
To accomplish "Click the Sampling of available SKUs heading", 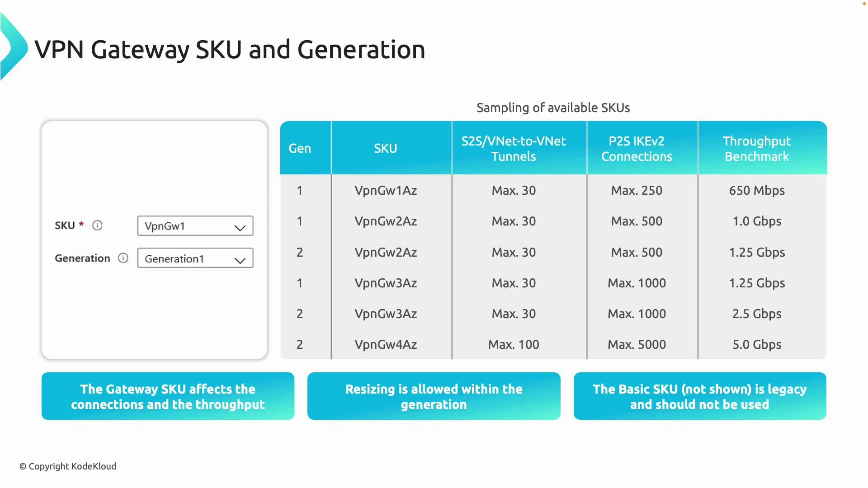I will [x=552, y=108].
